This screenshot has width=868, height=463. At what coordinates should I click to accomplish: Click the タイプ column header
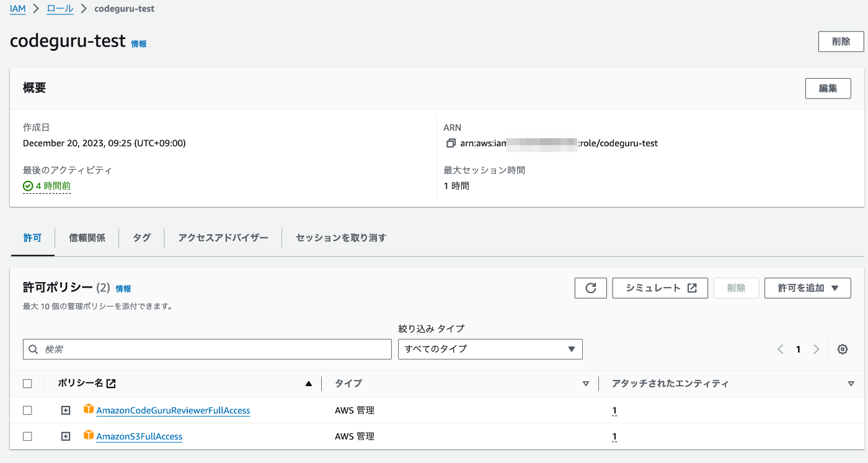pos(348,384)
